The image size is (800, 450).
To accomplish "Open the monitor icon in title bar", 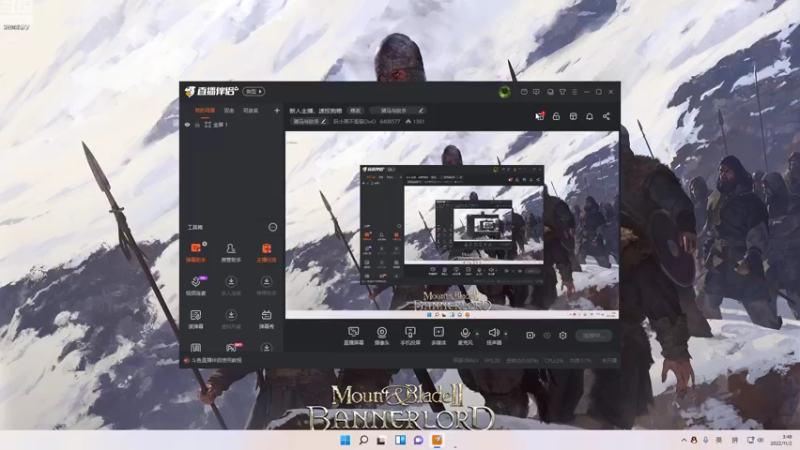I will coord(550,92).
